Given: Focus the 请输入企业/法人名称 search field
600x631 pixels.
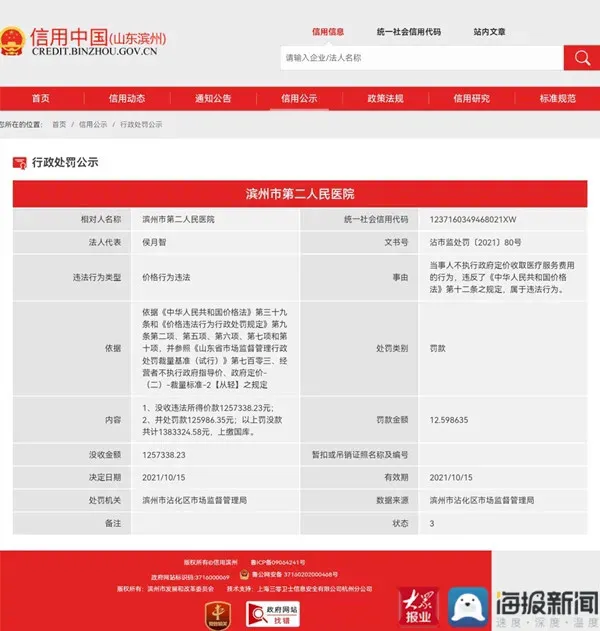Looking at the screenshot, I should [422, 58].
